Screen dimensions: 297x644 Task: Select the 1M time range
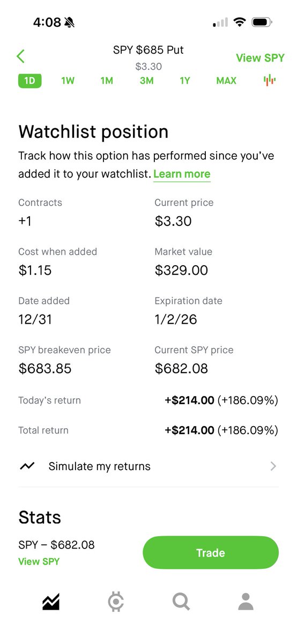[107, 80]
